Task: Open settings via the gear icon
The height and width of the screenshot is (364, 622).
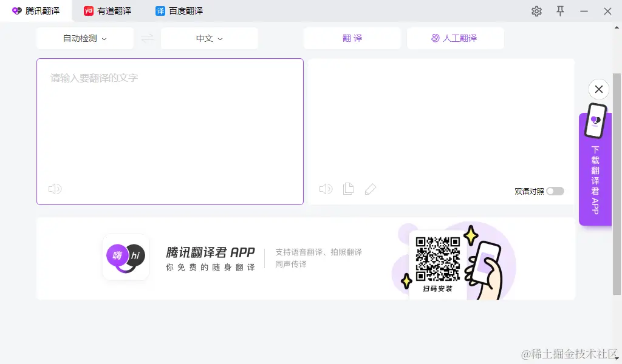Action: [536, 11]
